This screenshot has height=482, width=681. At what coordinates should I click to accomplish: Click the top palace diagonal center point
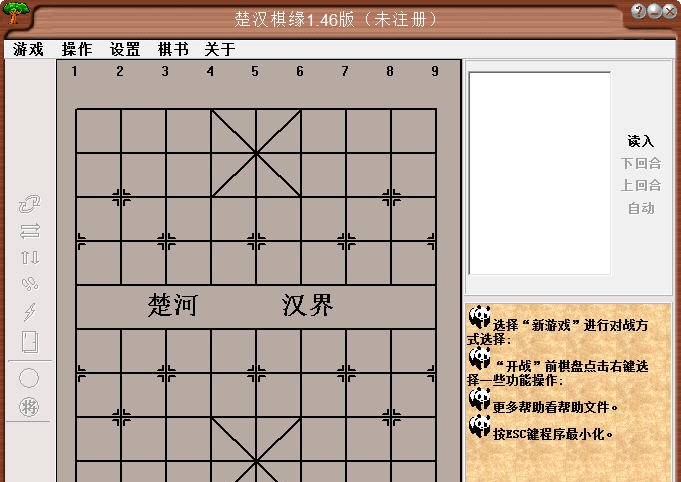[x=256, y=153]
